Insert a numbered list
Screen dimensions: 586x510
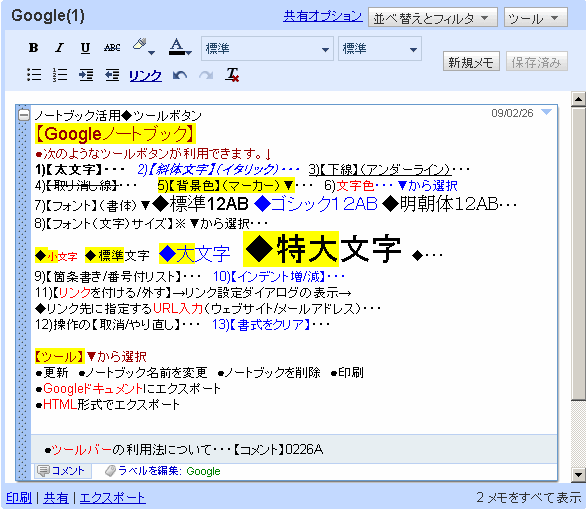(60, 75)
